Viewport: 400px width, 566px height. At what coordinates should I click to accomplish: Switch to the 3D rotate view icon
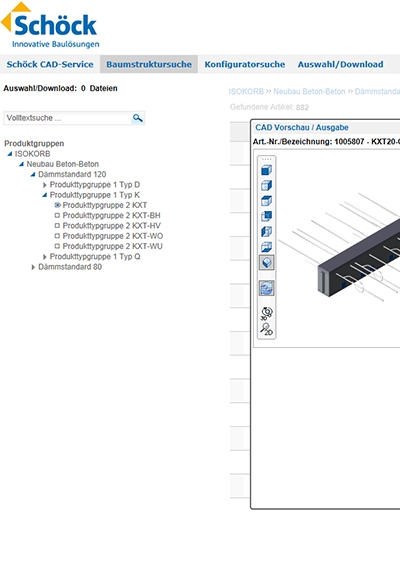[266, 313]
